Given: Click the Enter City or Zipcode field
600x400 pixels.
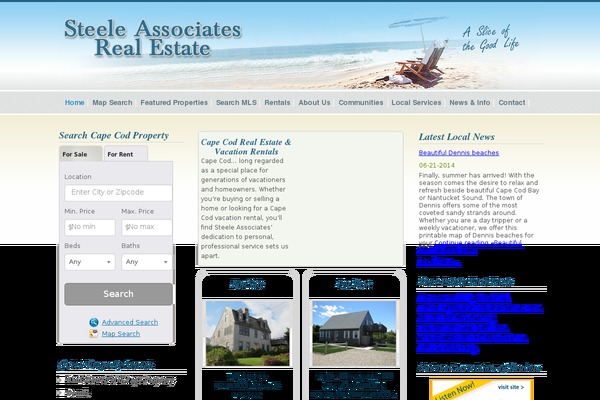Looking at the screenshot, I should 118,193.
